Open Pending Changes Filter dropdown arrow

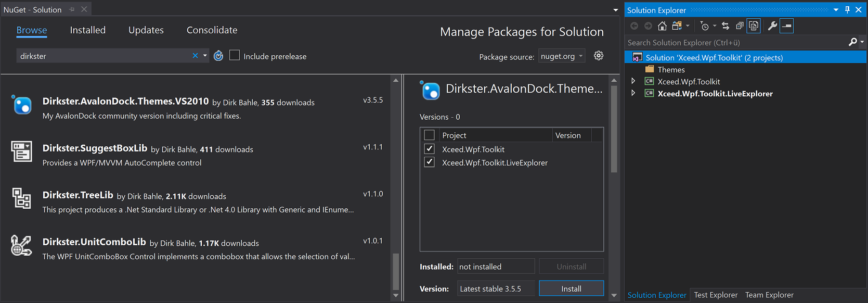tap(714, 26)
